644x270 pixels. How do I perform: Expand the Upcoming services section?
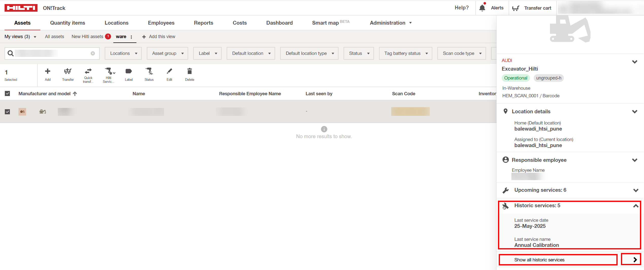point(635,190)
